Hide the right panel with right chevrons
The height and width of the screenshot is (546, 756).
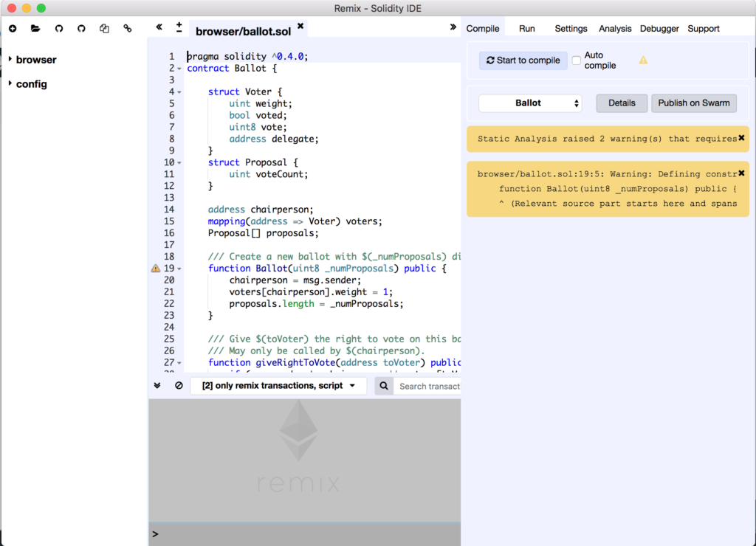pos(453,27)
